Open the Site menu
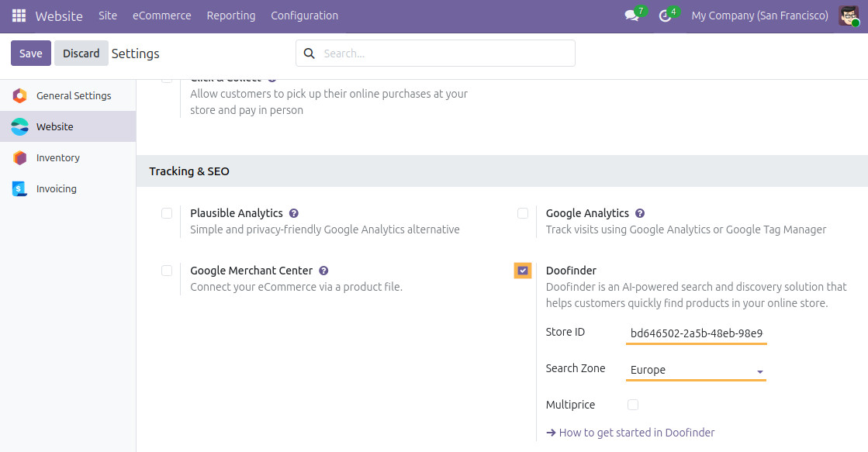 click(108, 16)
